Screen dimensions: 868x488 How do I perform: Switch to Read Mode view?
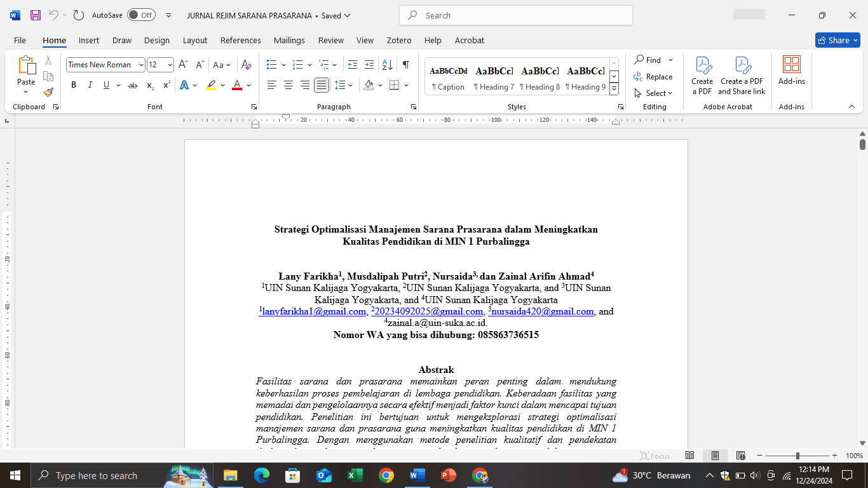(689, 456)
